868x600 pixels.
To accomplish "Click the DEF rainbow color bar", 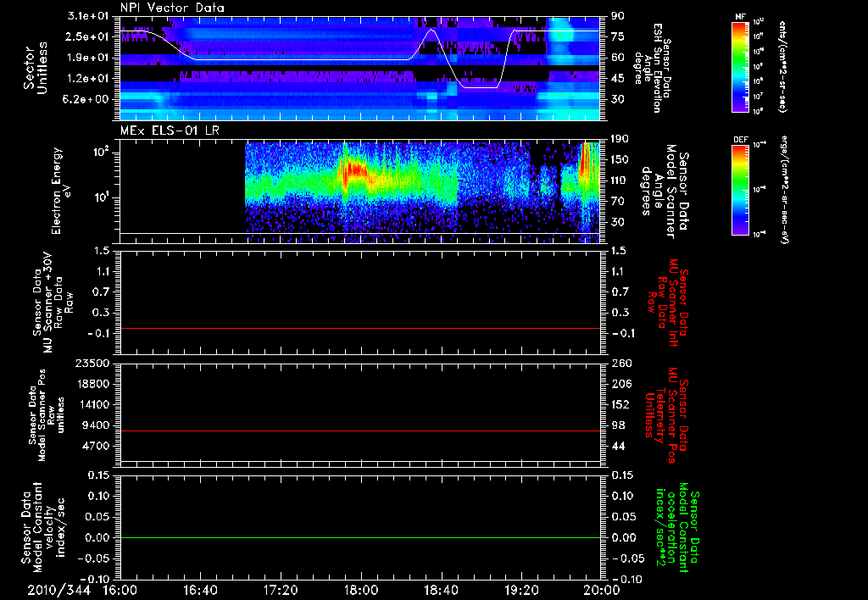I will click(x=741, y=190).
